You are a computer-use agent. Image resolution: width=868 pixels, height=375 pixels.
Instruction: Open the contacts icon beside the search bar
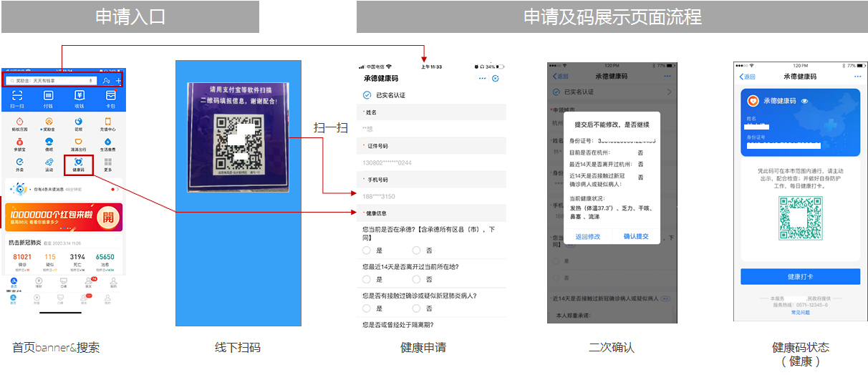(107, 81)
